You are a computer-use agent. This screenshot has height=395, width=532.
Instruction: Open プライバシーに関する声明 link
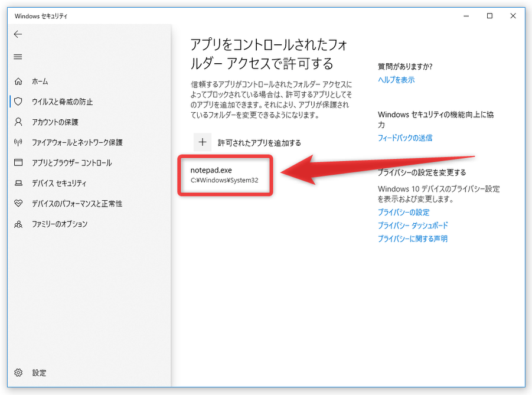click(413, 239)
